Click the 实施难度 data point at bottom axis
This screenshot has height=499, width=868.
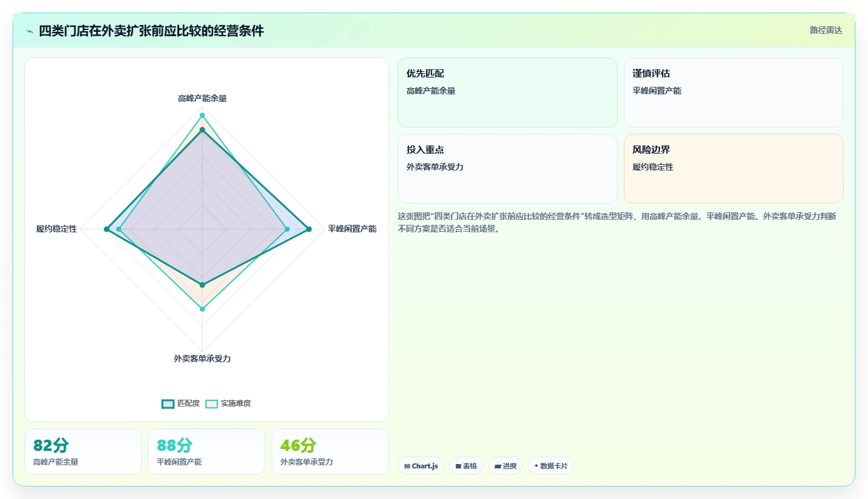point(202,309)
